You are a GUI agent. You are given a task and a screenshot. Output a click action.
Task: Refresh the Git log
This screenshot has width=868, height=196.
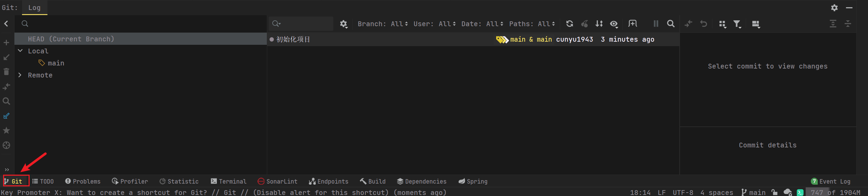[569, 24]
